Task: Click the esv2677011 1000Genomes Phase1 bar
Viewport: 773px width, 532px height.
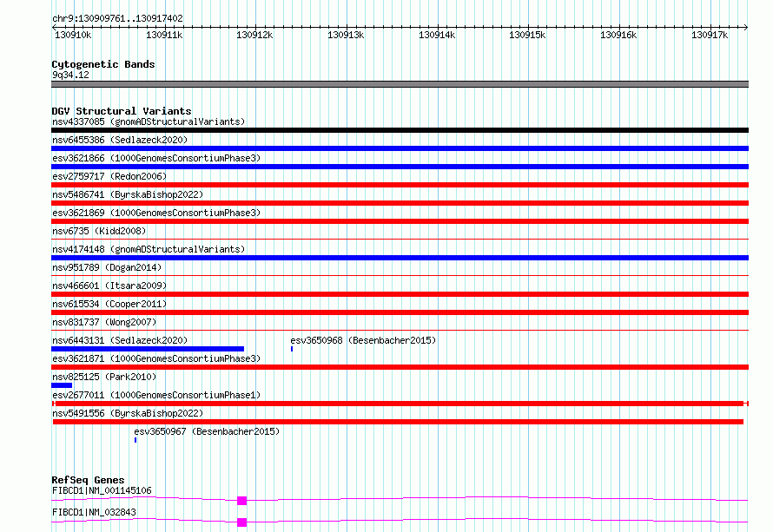Action: pos(400,404)
